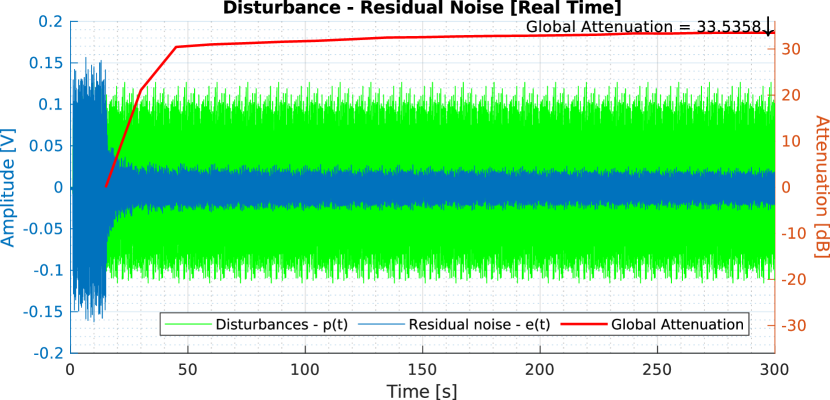Viewport: 830px width, 400px height.
Task: Click the 'Time [s]' axis label
Action: pos(421,391)
